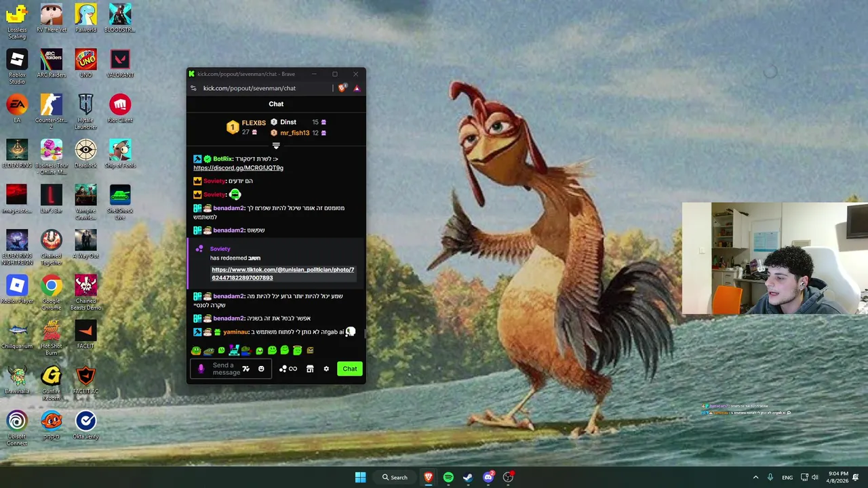The height and width of the screenshot is (488, 868).
Task: Click username Soviety on redeemed message
Action: pos(220,249)
